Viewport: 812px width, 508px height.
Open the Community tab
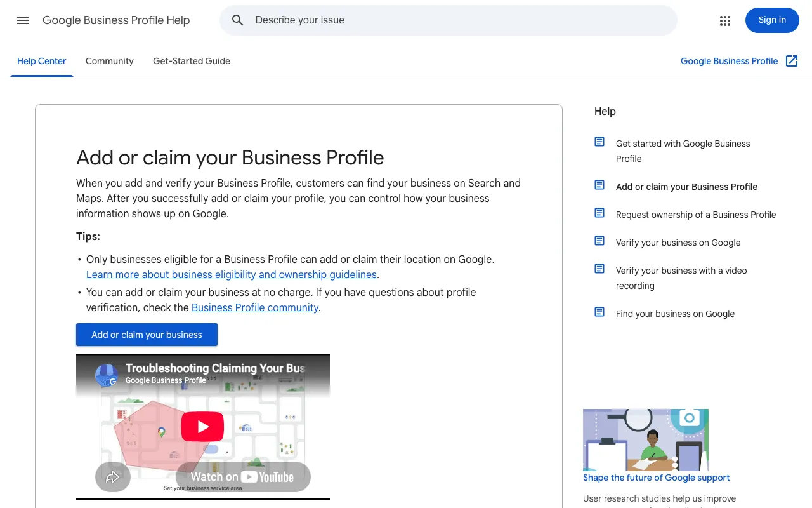tap(110, 61)
